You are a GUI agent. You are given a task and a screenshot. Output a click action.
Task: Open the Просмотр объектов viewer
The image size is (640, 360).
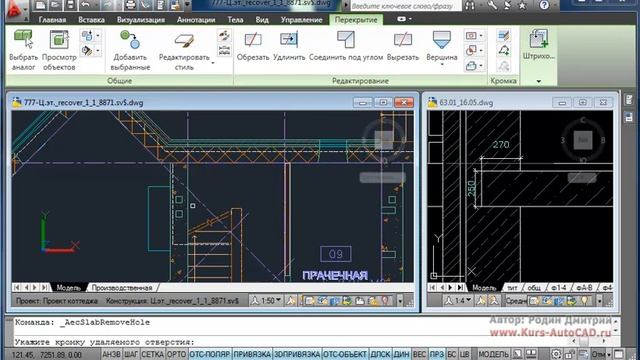click(x=59, y=40)
